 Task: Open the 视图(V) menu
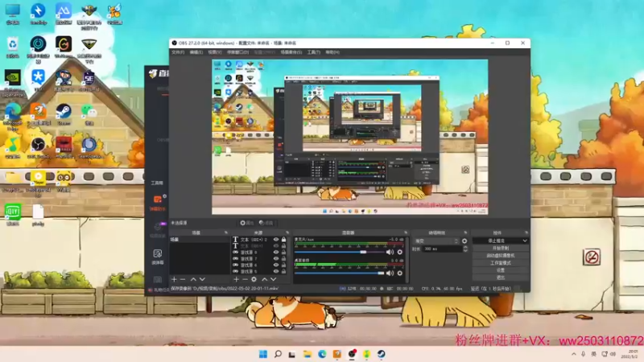point(214,52)
